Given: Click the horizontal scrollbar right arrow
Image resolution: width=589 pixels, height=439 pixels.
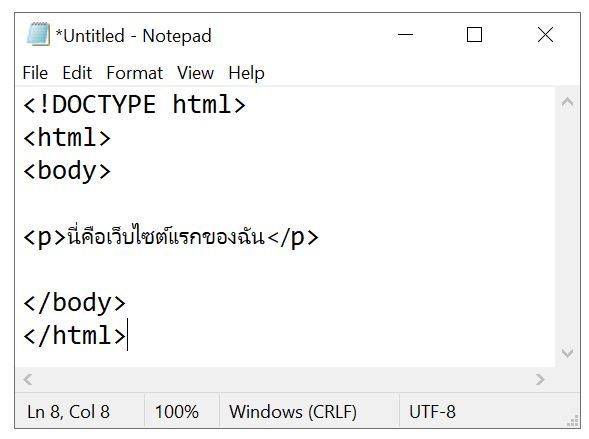Looking at the screenshot, I should (540, 379).
